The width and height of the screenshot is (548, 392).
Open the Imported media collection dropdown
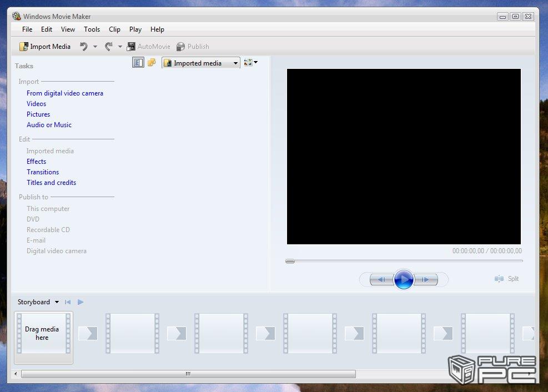point(201,63)
